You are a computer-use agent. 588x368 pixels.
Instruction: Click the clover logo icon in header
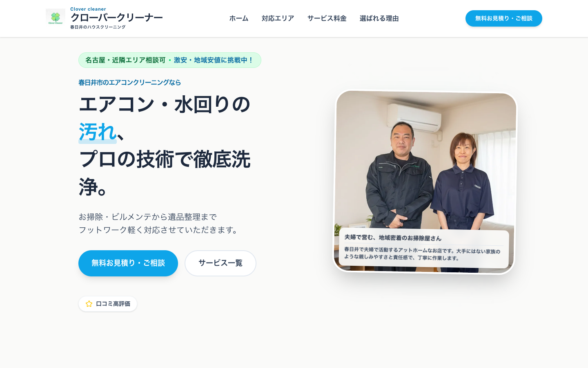56,18
